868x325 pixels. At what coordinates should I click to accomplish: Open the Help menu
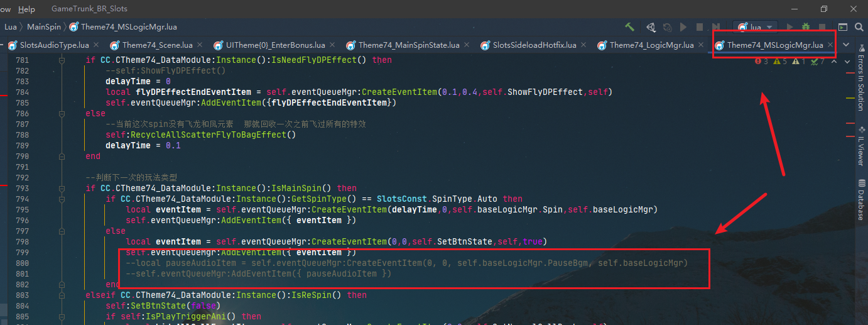coord(26,9)
